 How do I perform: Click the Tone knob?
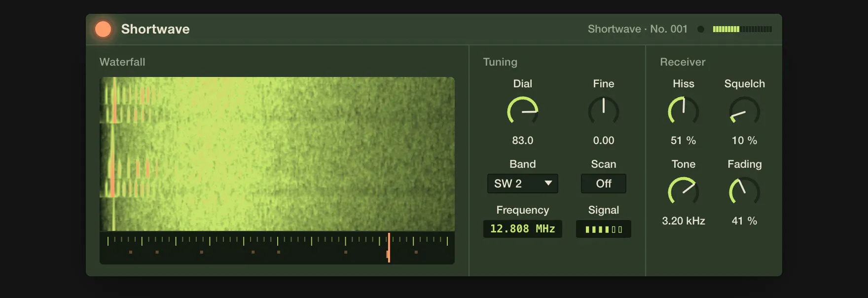tap(684, 192)
